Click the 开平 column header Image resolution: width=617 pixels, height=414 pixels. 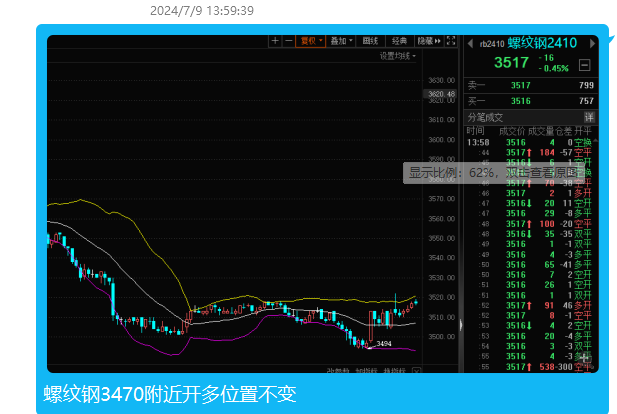[x=583, y=131]
